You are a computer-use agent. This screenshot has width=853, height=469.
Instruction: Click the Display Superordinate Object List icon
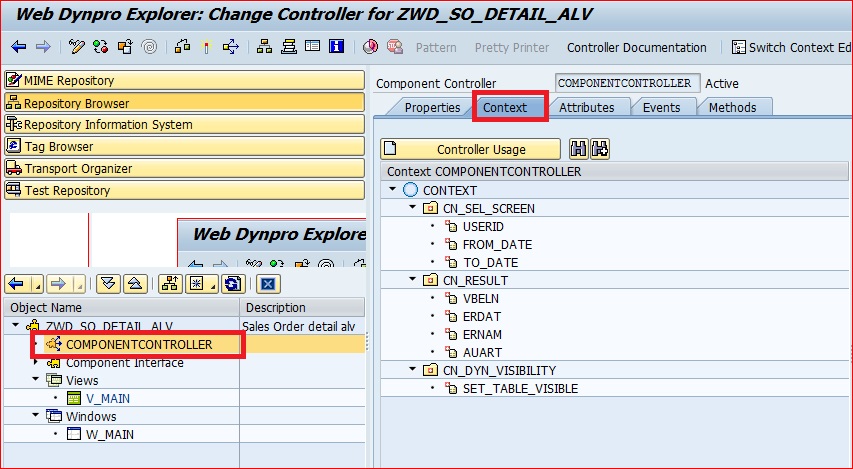pos(170,283)
